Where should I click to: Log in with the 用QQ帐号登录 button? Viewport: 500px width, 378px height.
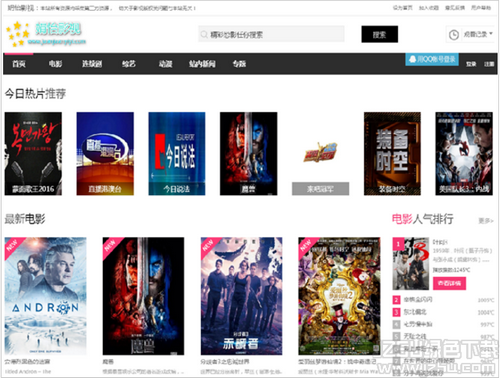pos(432,60)
